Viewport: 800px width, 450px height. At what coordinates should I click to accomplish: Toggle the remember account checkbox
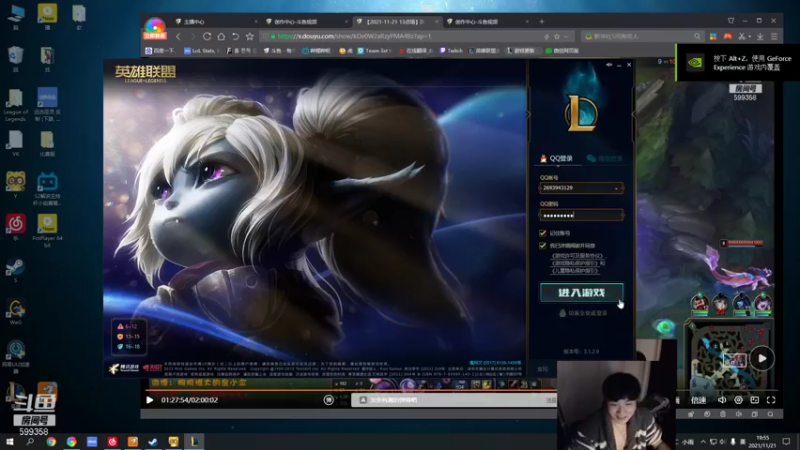click(x=543, y=233)
